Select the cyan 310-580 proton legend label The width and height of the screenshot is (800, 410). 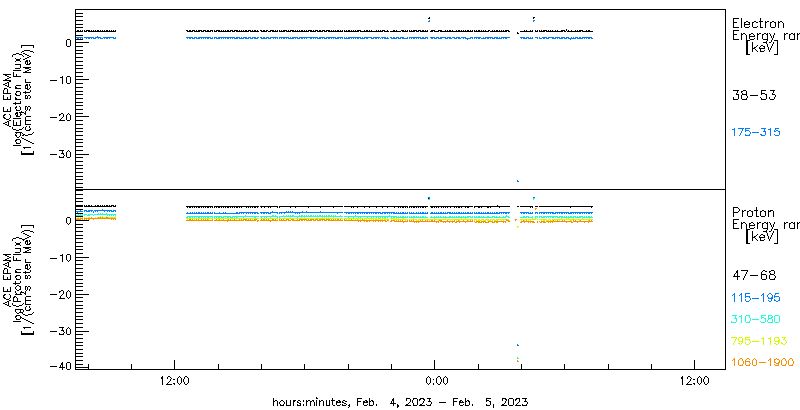pos(756,320)
